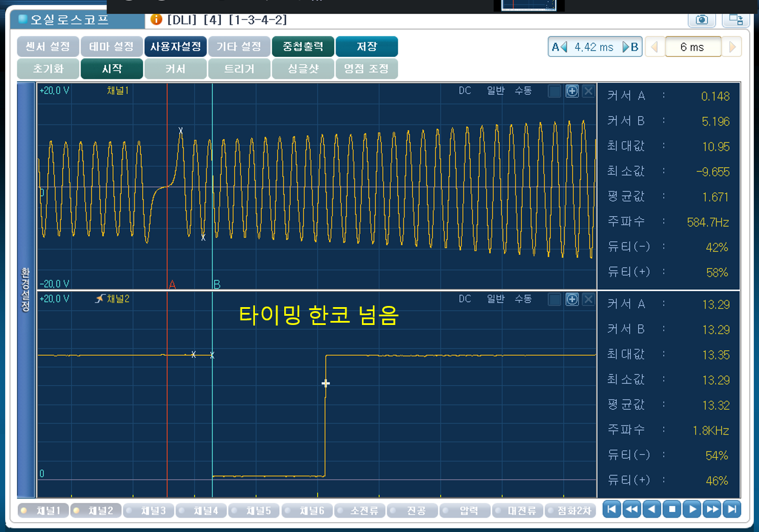This screenshot has width=759, height=532.
Task: Disable the 채널1 channel toggle
Action: pos(43,511)
